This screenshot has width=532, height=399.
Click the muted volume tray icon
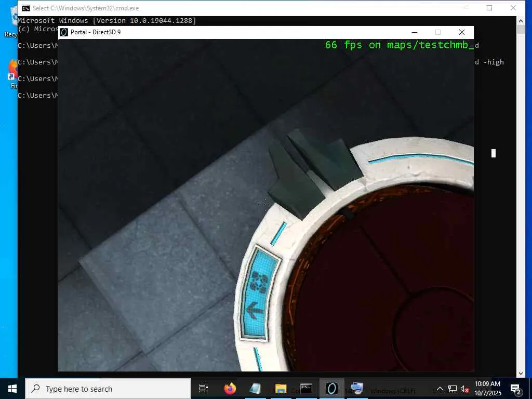[465, 389]
